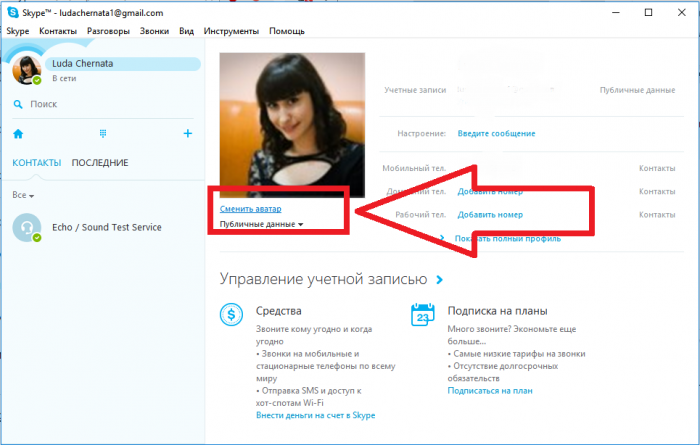The image size is (700, 445).
Task: Click the Skype credit dollar icon
Action: tap(231, 315)
